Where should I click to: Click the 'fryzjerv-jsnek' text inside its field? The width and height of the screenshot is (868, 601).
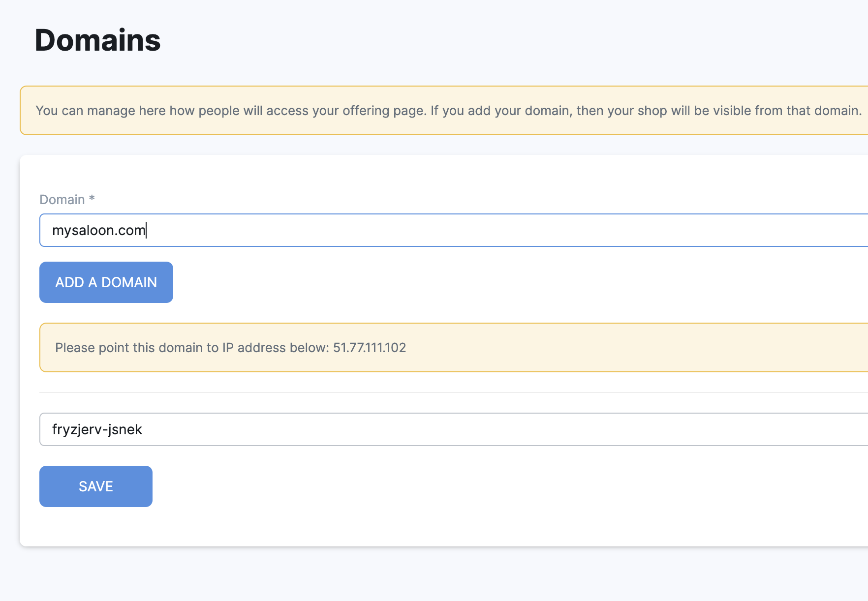click(x=97, y=429)
